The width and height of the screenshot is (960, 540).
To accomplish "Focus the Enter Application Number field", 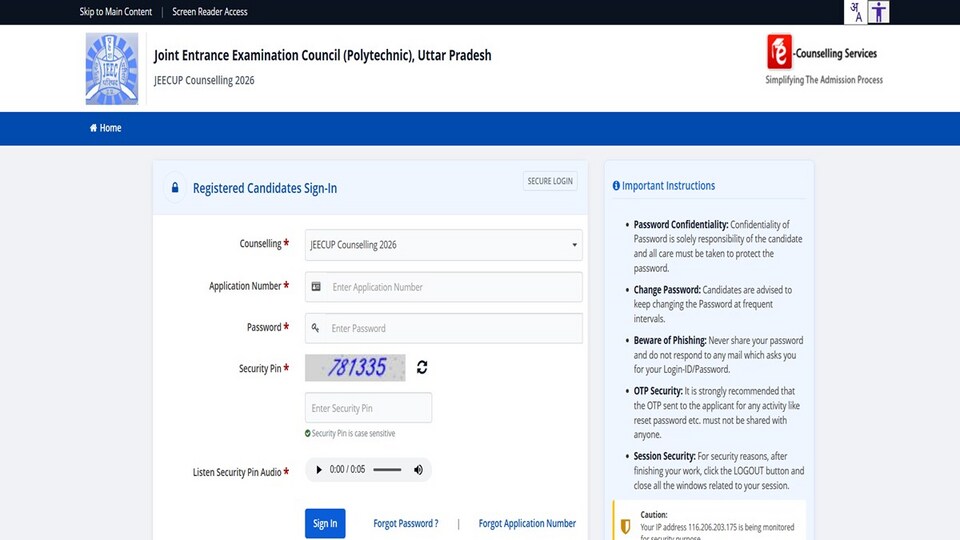I will [x=443, y=287].
